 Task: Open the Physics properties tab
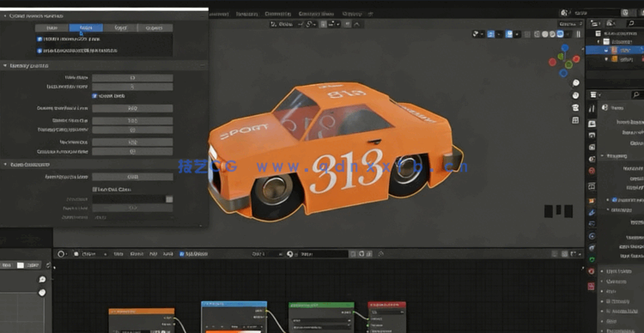(x=592, y=236)
